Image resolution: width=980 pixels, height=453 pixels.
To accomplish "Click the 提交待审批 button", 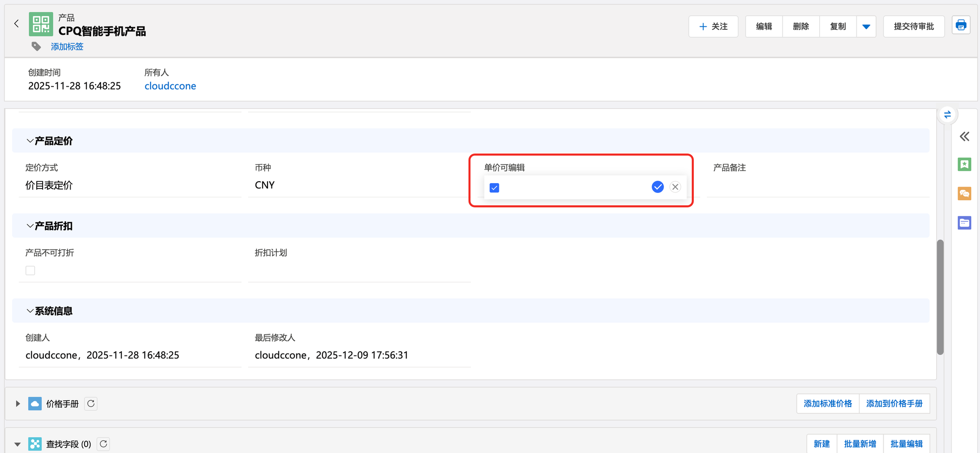I will tap(913, 26).
